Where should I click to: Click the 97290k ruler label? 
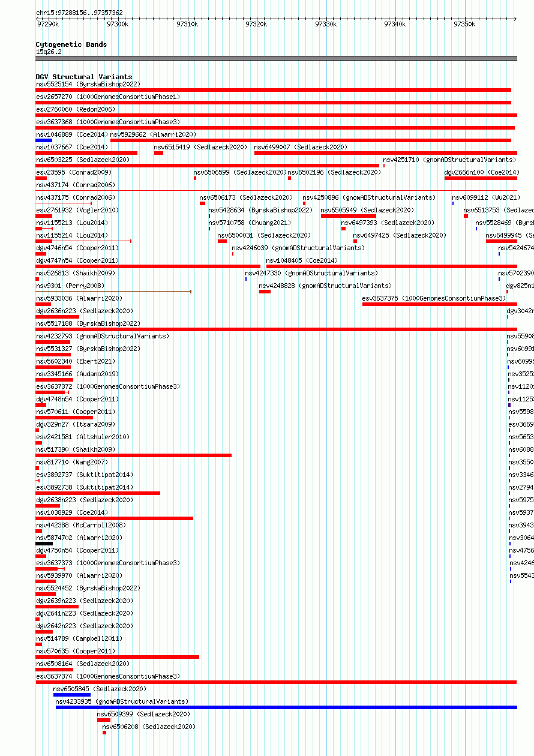(x=48, y=24)
